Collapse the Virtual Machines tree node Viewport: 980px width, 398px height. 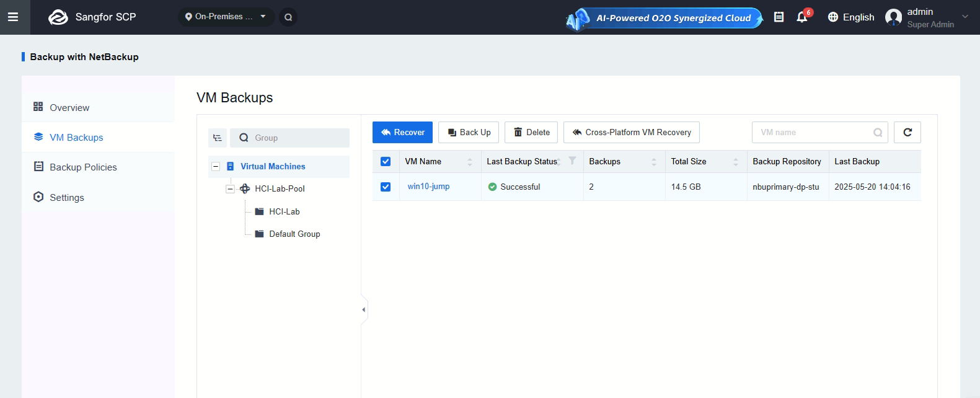[x=216, y=166]
